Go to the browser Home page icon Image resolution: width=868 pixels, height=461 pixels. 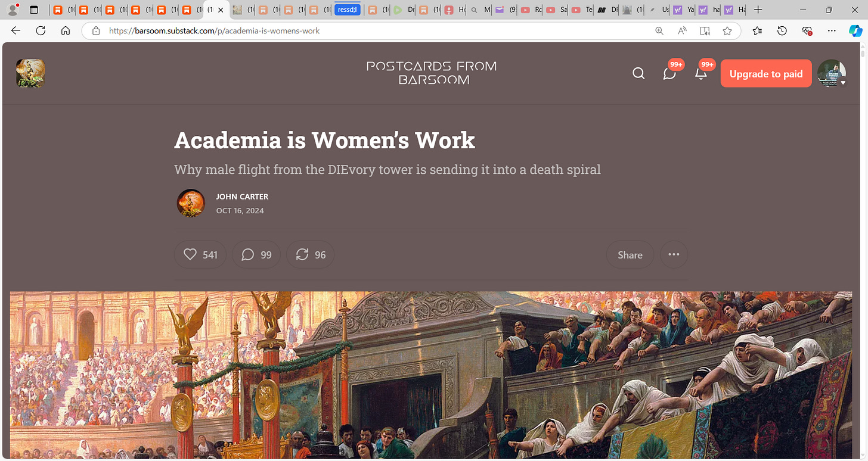click(66, 31)
